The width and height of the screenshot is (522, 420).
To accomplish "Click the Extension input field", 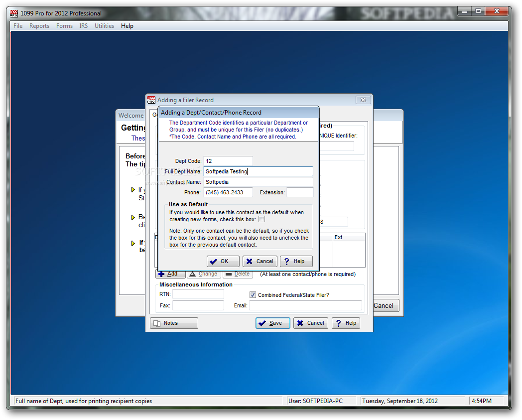I will [300, 192].
